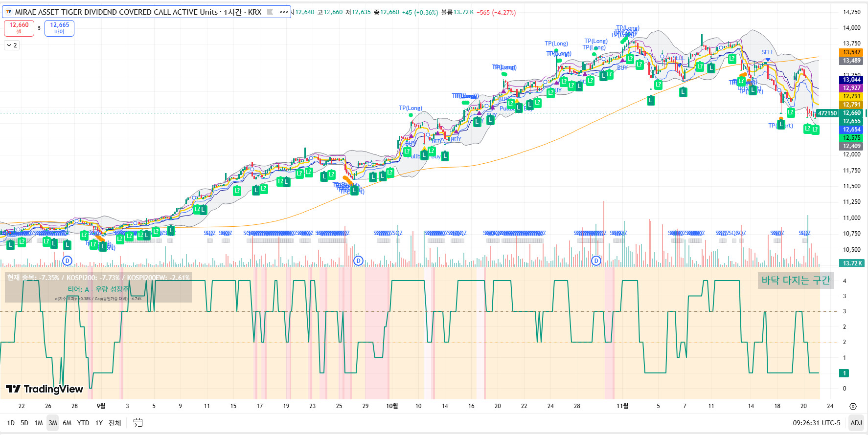The image size is (868, 435).
Task: Click the TradingView logo
Action: pyautogui.click(x=45, y=389)
